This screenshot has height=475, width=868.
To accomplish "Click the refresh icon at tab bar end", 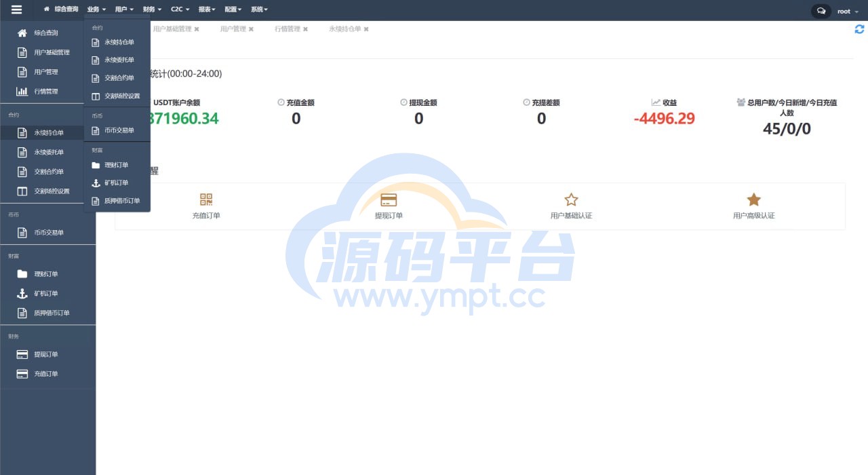I will (x=859, y=29).
